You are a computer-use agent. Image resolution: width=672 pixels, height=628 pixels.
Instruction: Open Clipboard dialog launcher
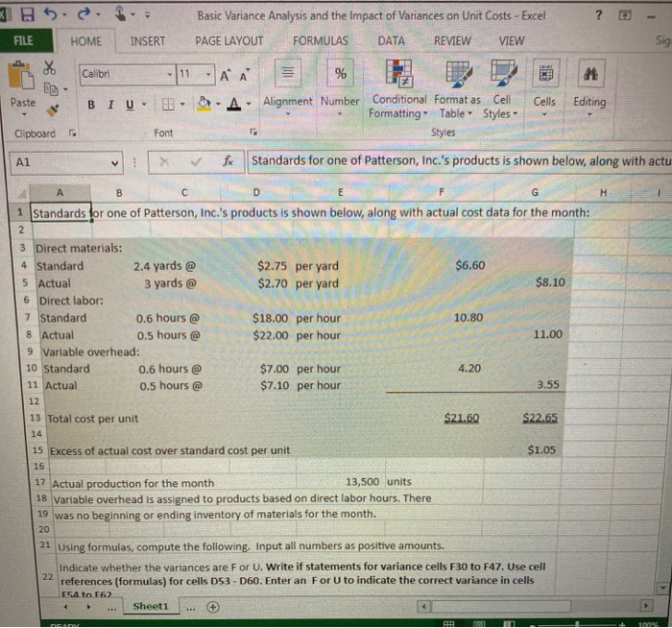[x=73, y=133]
